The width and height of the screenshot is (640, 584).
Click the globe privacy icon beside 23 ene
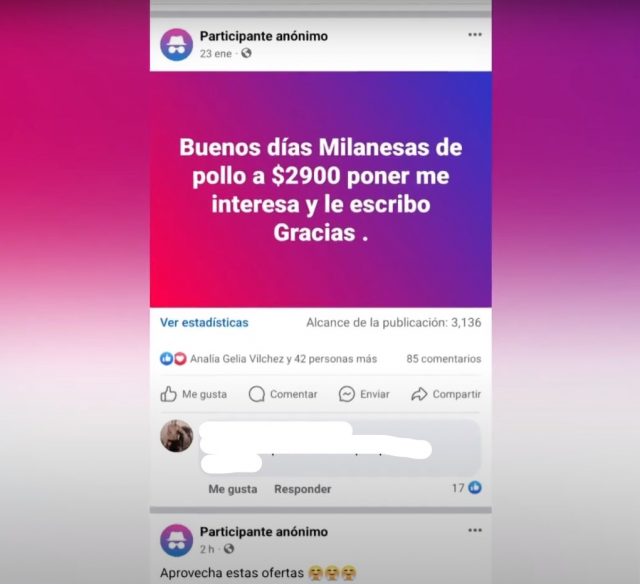(x=246, y=53)
